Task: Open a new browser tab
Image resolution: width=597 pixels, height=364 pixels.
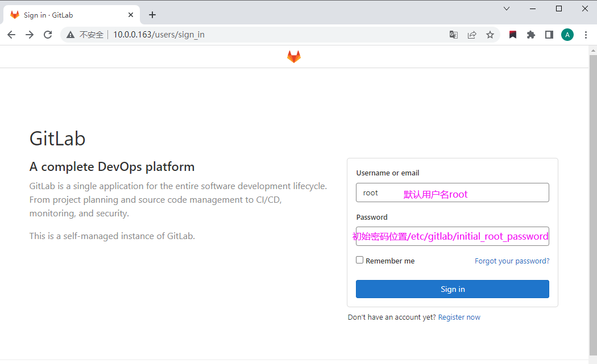Action: (x=152, y=15)
